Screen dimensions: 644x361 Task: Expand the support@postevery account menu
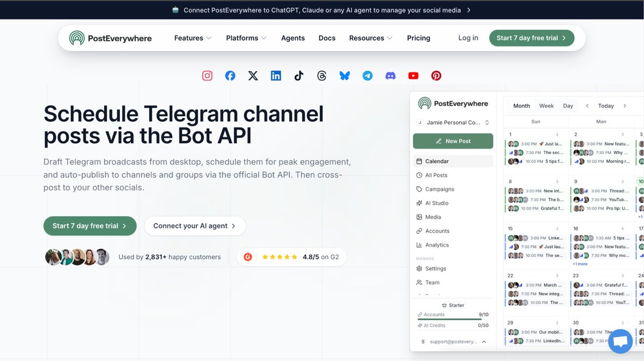(x=453, y=341)
